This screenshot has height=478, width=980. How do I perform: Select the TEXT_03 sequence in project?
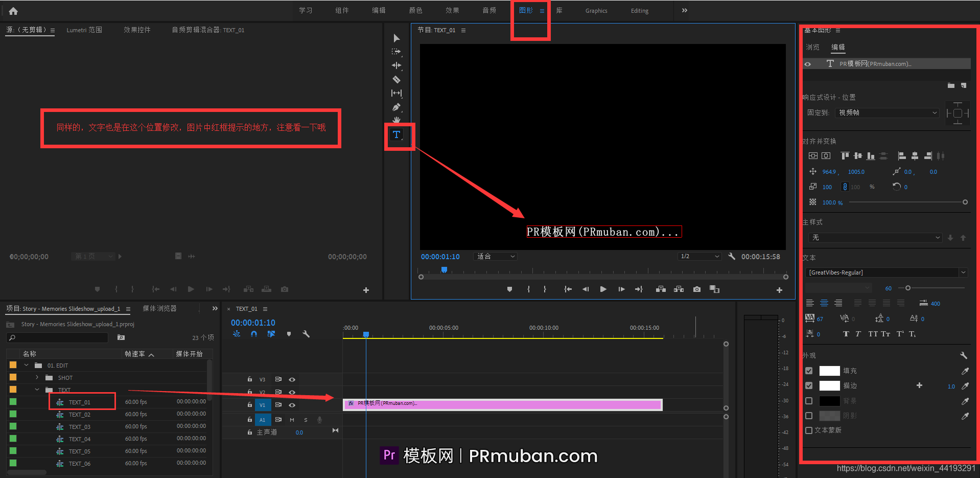tap(80, 427)
